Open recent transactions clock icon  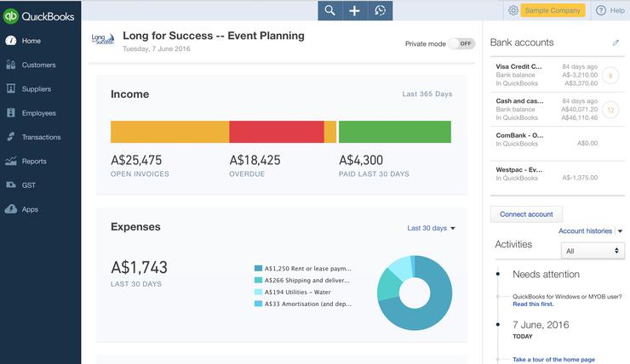point(380,10)
